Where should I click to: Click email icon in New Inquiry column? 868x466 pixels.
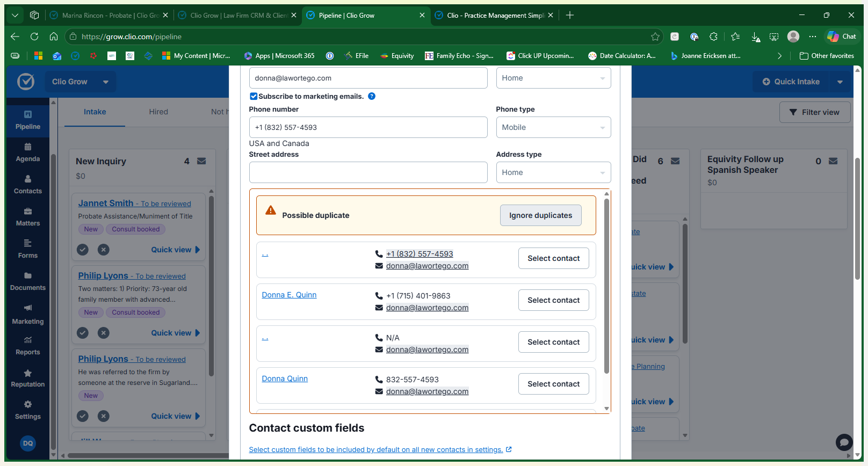(201, 161)
